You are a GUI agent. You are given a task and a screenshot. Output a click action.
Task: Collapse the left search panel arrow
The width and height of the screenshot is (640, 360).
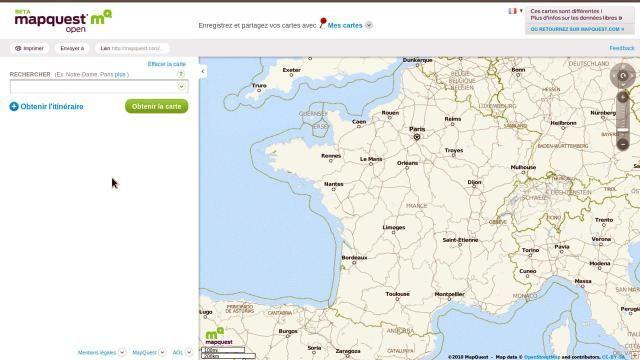[203, 71]
